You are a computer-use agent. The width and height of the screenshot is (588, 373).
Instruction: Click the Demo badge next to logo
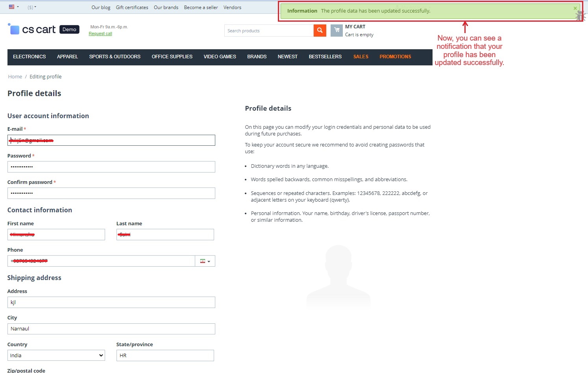coord(69,30)
